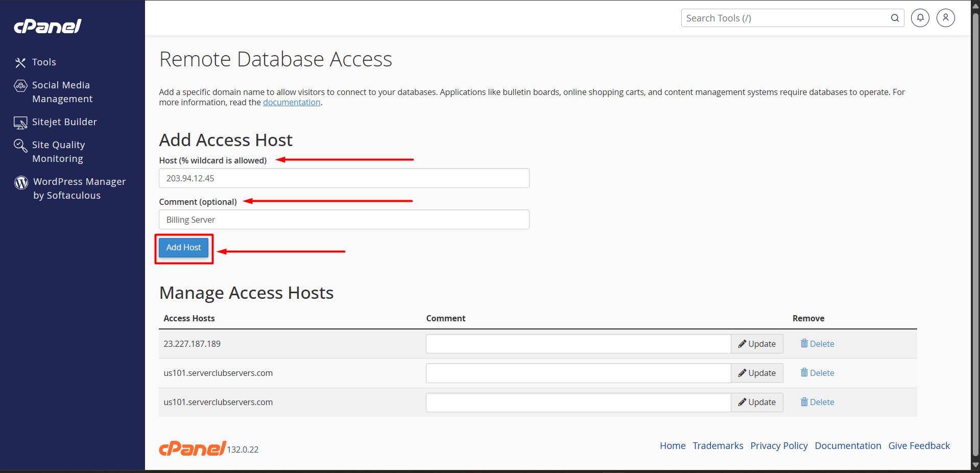Click the Trademarks footer link
The width and height of the screenshot is (980, 473).
pyautogui.click(x=718, y=445)
